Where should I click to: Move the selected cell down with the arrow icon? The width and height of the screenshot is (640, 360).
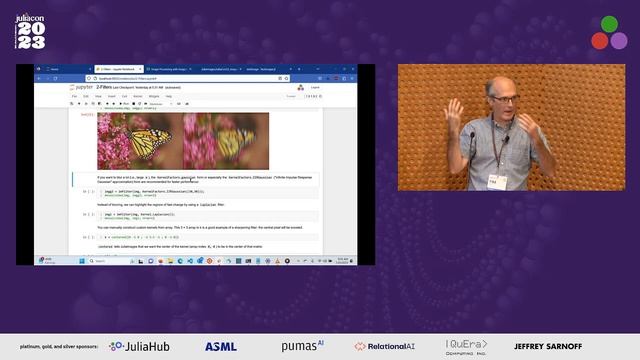tap(113, 104)
